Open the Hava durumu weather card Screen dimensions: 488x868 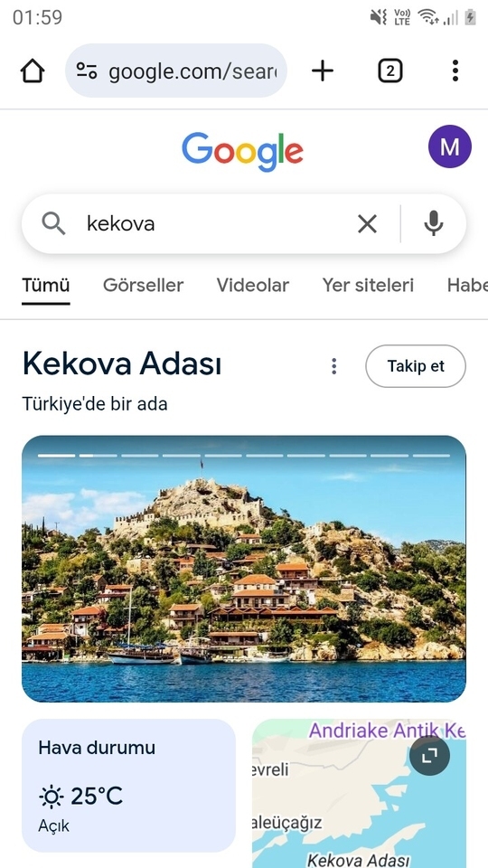click(128, 785)
